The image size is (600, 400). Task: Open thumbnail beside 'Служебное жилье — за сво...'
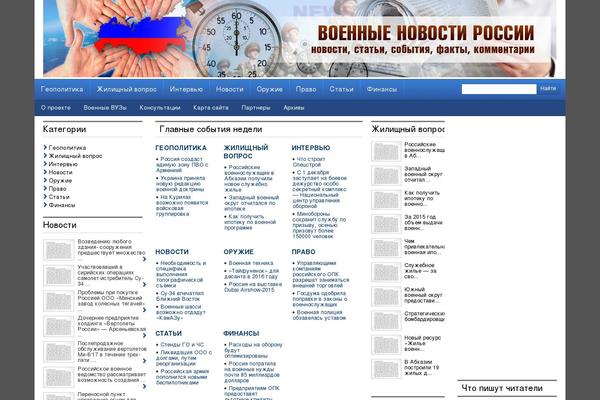pos(386,272)
